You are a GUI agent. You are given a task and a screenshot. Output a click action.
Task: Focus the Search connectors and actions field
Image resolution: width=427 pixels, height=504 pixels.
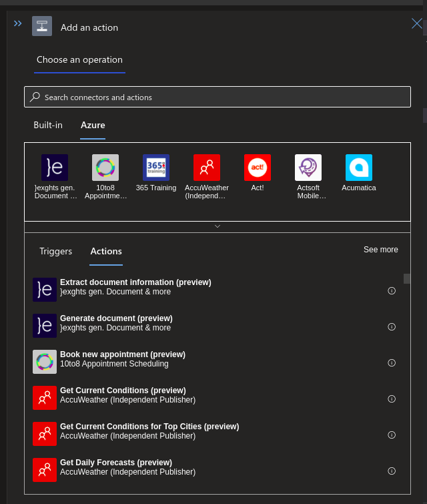[x=218, y=97]
